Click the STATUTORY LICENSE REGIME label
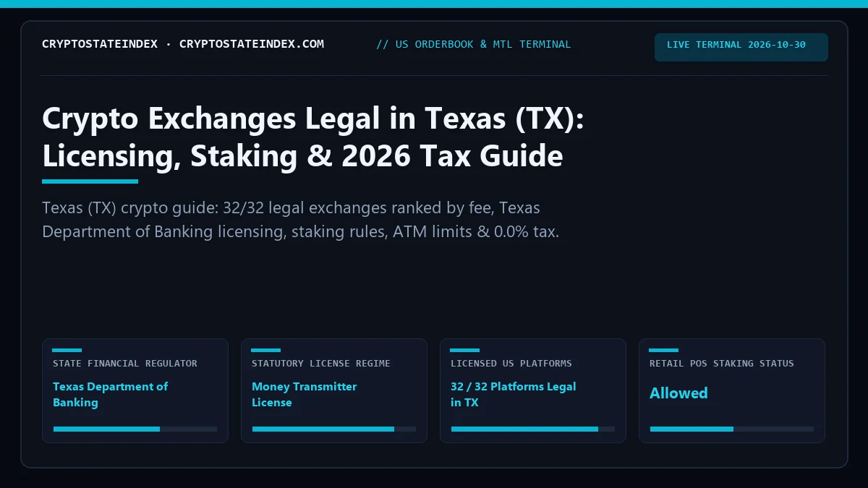868x488 pixels. click(321, 364)
